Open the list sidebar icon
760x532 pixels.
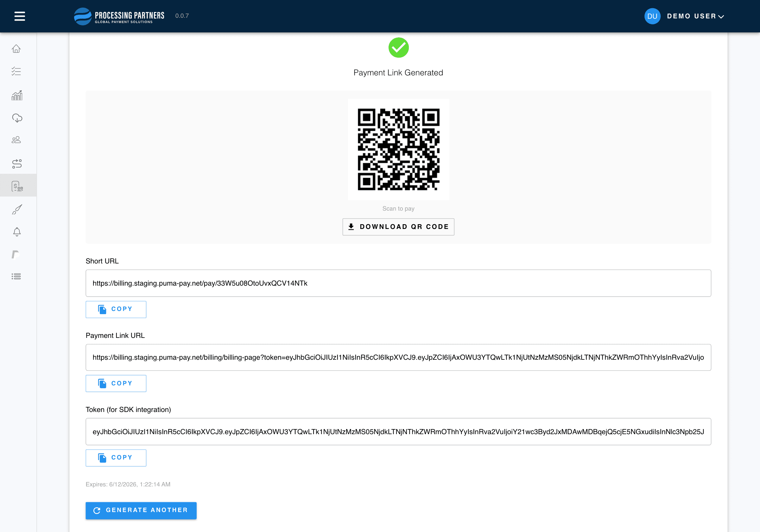(16, 276)
